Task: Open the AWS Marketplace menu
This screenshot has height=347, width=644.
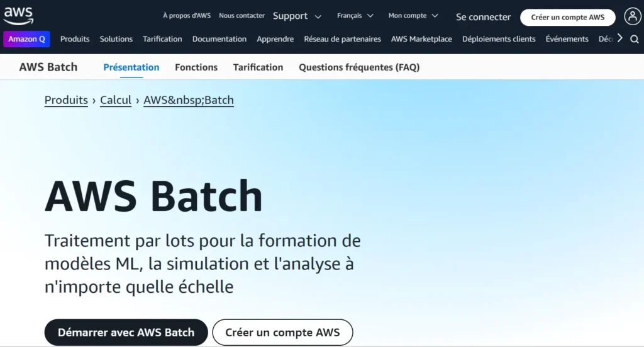Action: pos(421,39)
